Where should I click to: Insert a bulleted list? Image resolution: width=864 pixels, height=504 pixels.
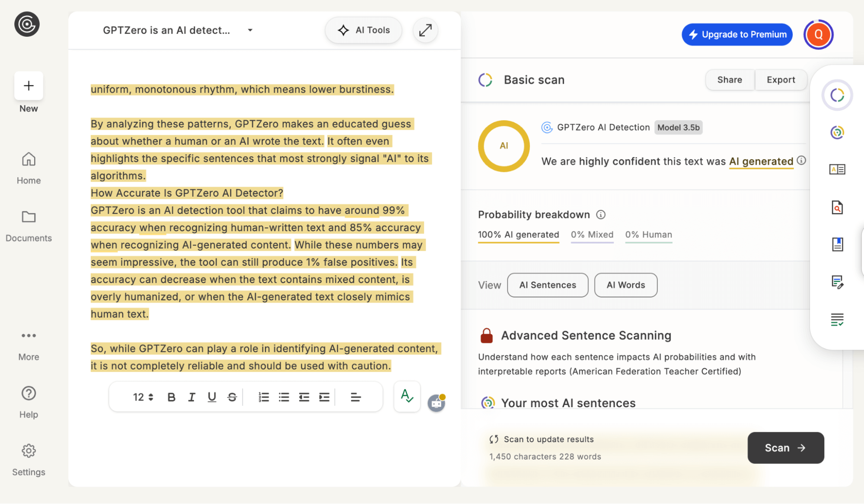click(x=284, y=397)
